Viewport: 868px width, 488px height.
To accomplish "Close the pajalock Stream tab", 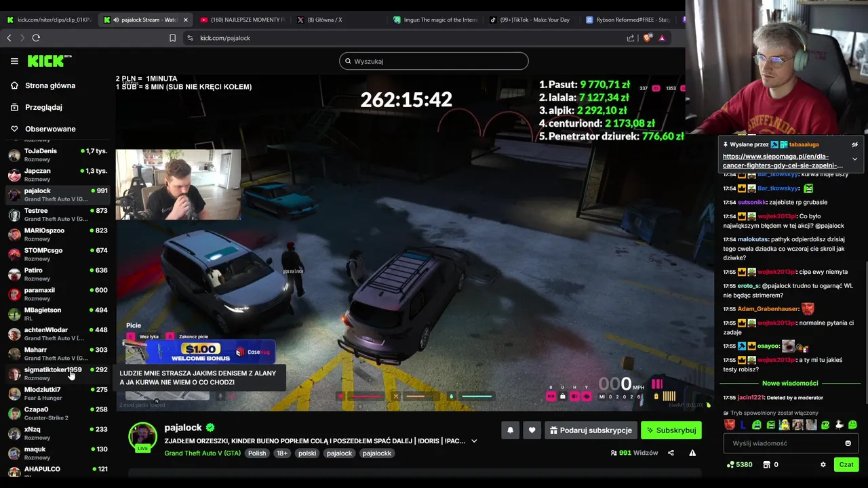I will pos(186,20).
